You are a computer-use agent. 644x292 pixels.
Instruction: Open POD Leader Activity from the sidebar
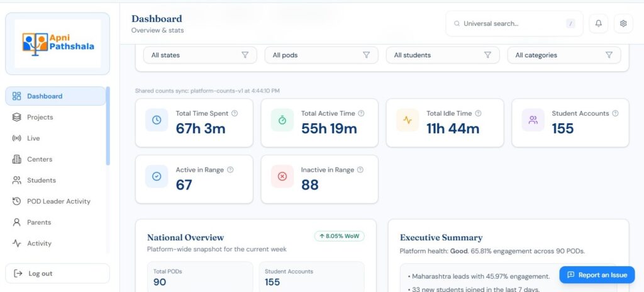click(55, 201)
